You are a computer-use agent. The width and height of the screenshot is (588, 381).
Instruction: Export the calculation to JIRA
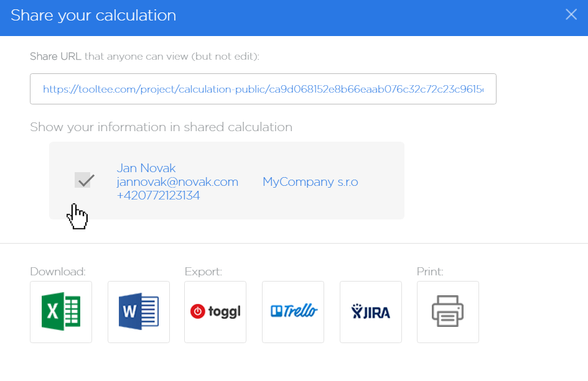pos(371,311)
